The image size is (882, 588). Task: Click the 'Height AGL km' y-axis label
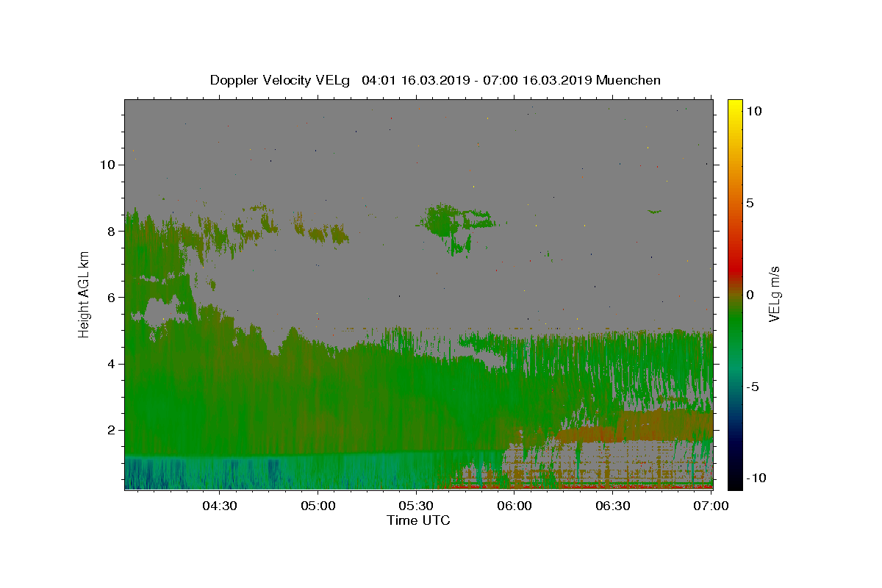(84, 294)
